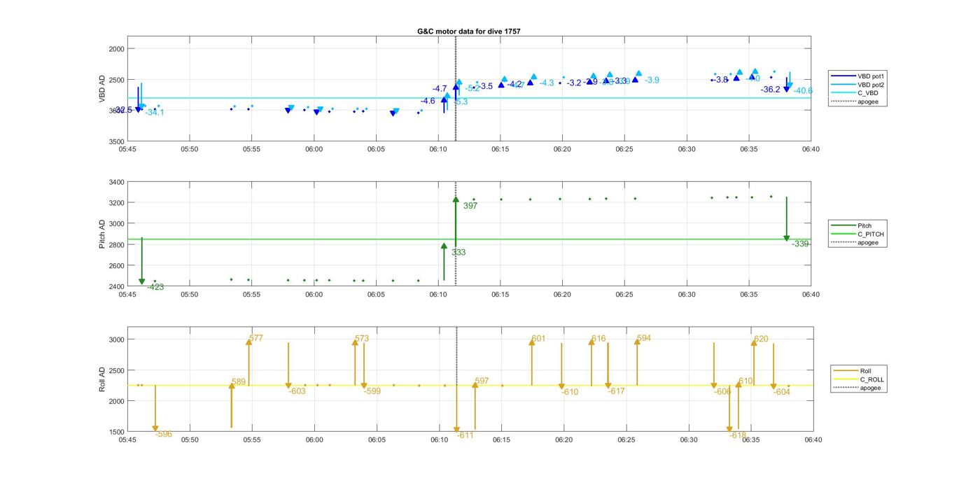
Task: Click the roll value label '573'
Action: tap(362, 339)
